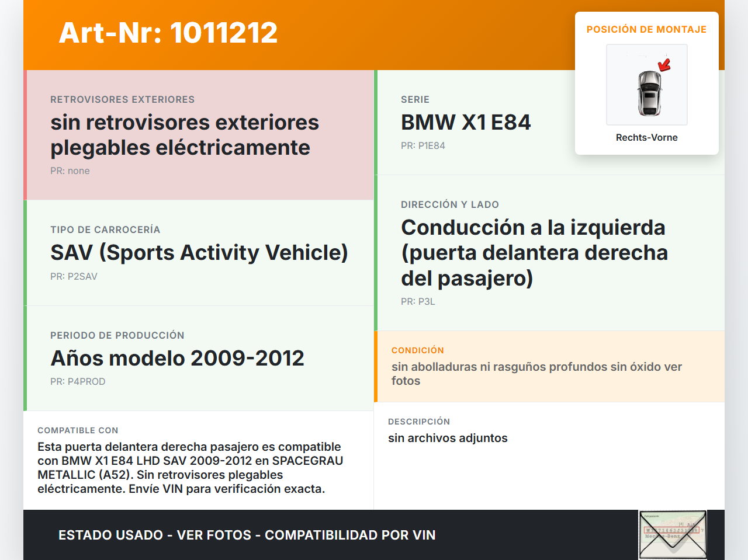This screenshot has width=748, height=560.
Task: Click 'sin retrovisores exteriores plegables eléctricamente' text
Action: point(185,135)
